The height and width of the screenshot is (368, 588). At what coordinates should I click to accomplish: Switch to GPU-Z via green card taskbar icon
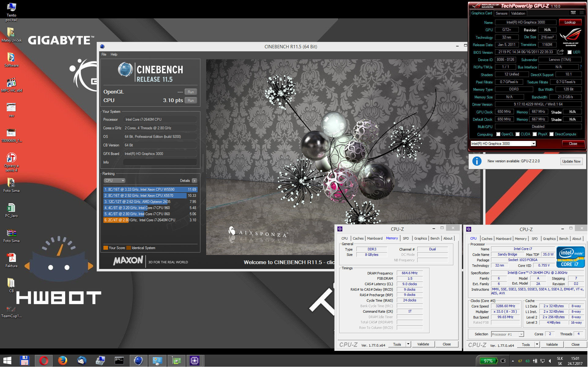(x=177, y=361)
